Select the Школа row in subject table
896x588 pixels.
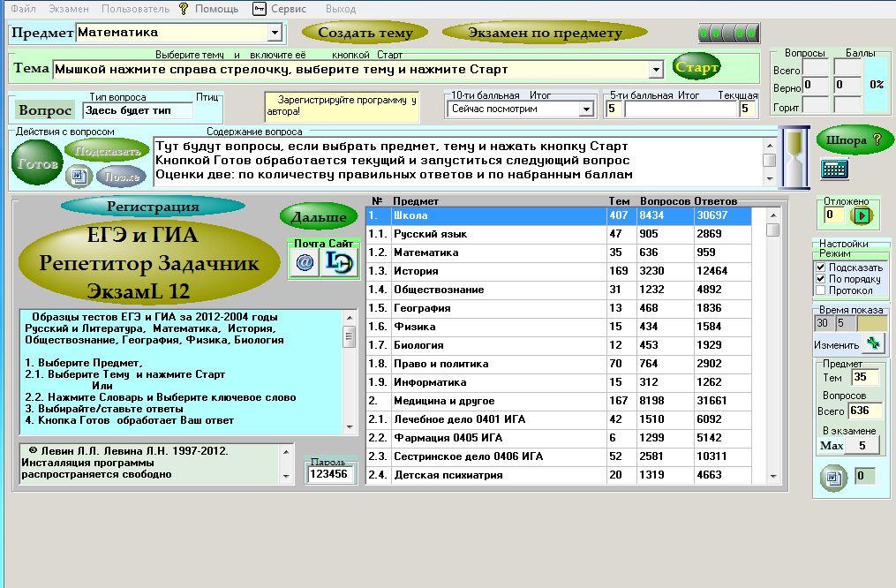(558, 215)
